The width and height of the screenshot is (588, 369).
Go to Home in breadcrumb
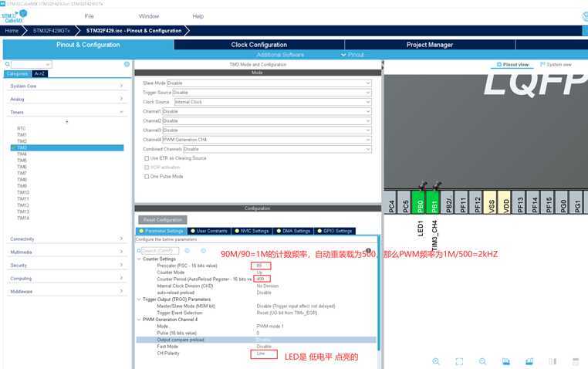click(12, 31)
